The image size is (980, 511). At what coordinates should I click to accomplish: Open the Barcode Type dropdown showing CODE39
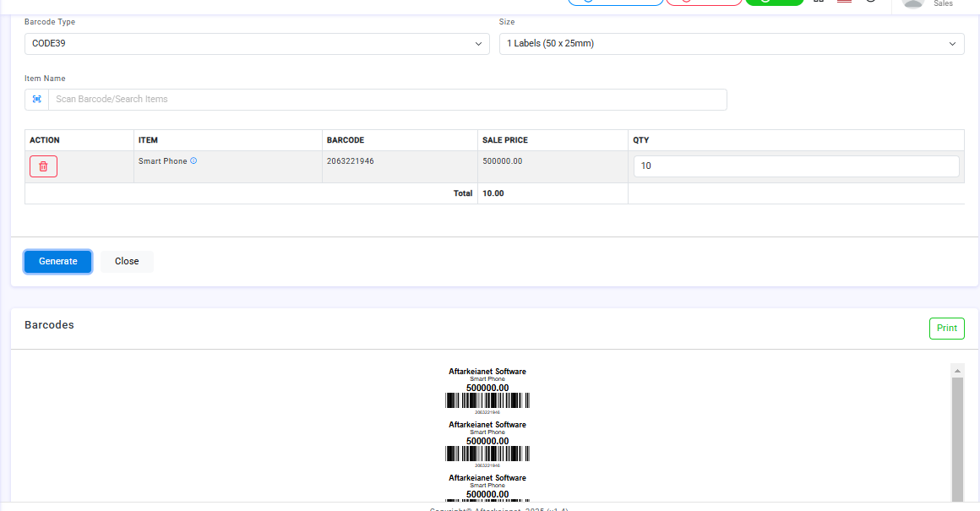pos(257,44)
